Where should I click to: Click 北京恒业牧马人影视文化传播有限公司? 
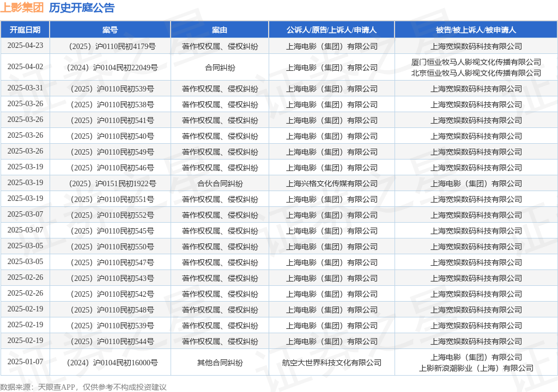click(x=476, y=73)
